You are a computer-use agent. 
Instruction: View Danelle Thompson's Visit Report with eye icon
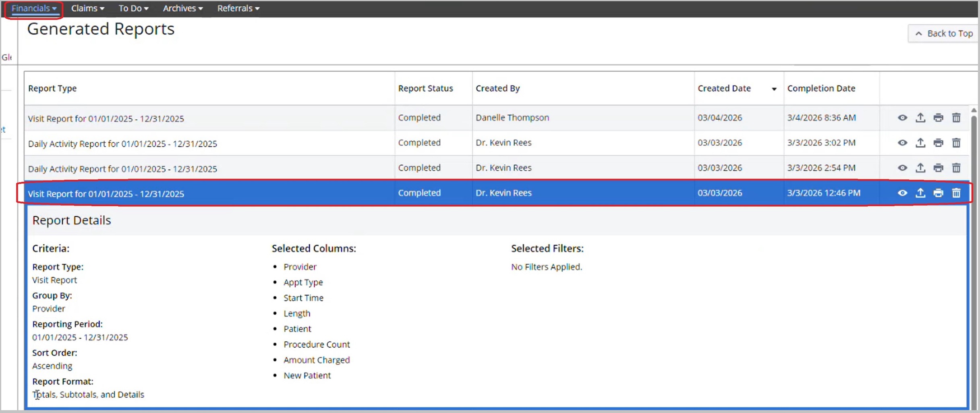click(902, 118)
